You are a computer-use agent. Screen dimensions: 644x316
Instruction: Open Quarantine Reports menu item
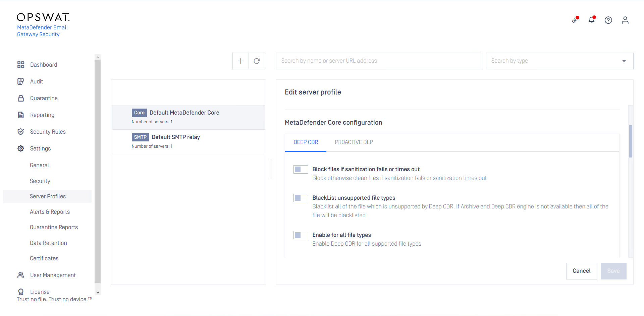54,227
